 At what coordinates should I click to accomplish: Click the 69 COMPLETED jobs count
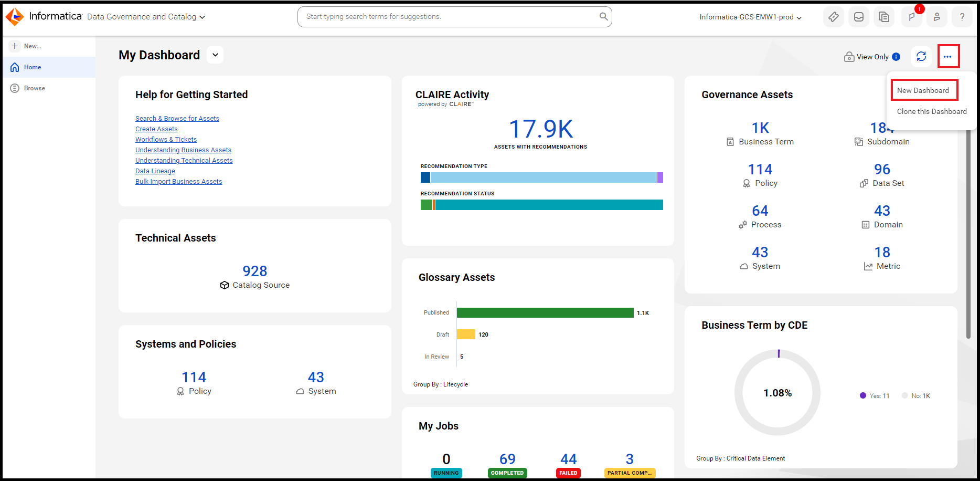click(507, 459)
